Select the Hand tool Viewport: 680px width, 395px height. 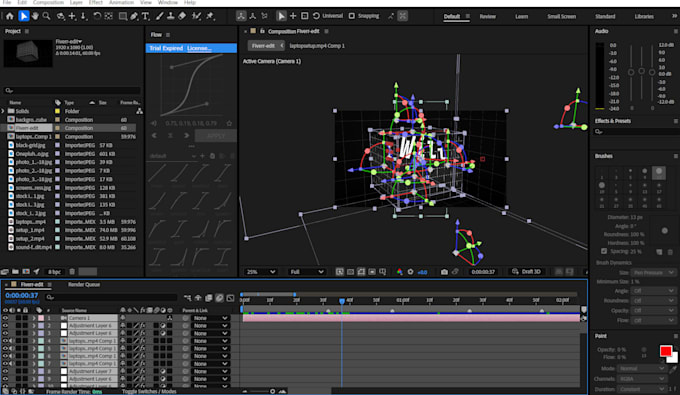(35, 16)
